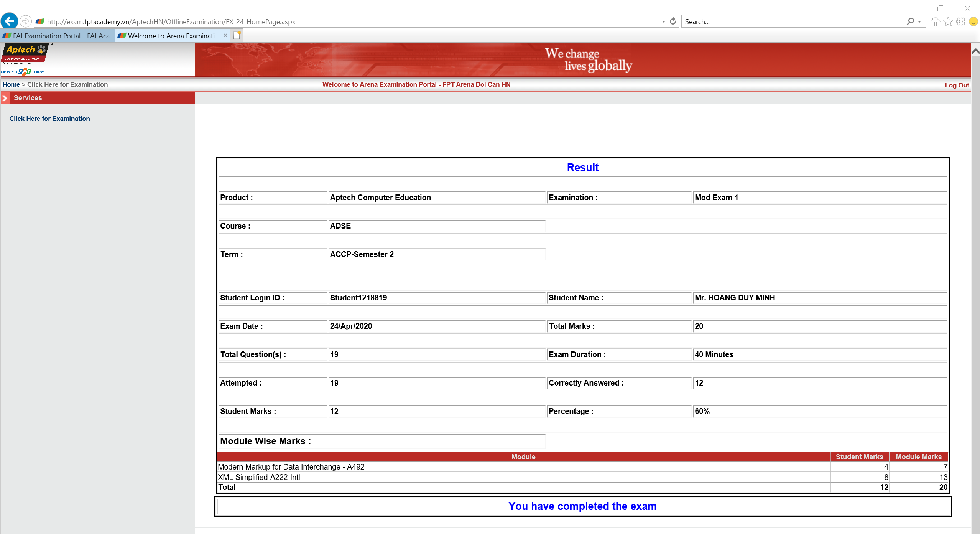Click inside the Search box

click(794, 22)
